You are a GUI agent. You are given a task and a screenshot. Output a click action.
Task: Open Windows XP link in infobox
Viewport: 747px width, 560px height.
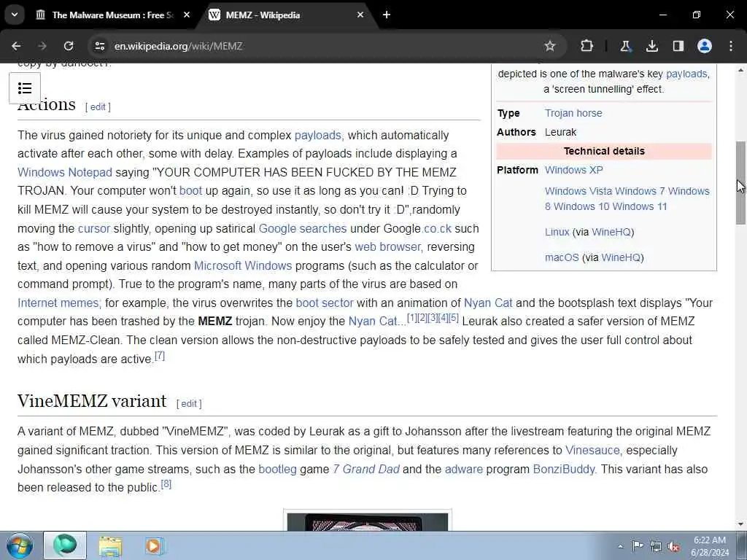574,170
